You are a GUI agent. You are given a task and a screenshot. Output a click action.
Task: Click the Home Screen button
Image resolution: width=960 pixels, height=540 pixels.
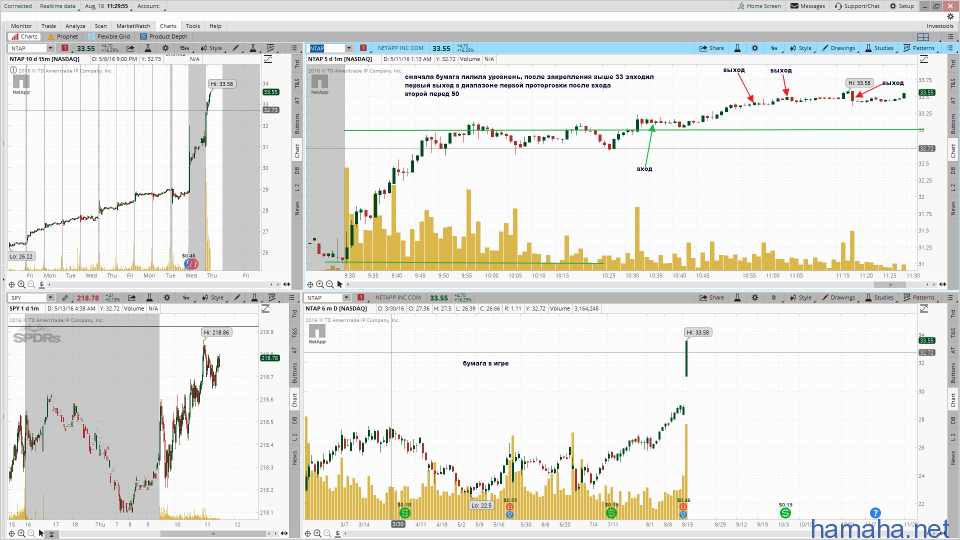click(759, 6)
